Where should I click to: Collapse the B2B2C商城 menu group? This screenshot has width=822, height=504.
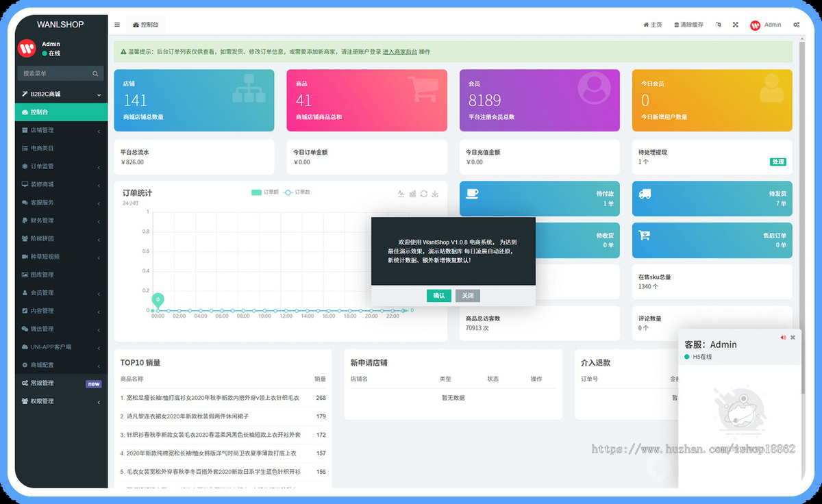coord(61,94)
